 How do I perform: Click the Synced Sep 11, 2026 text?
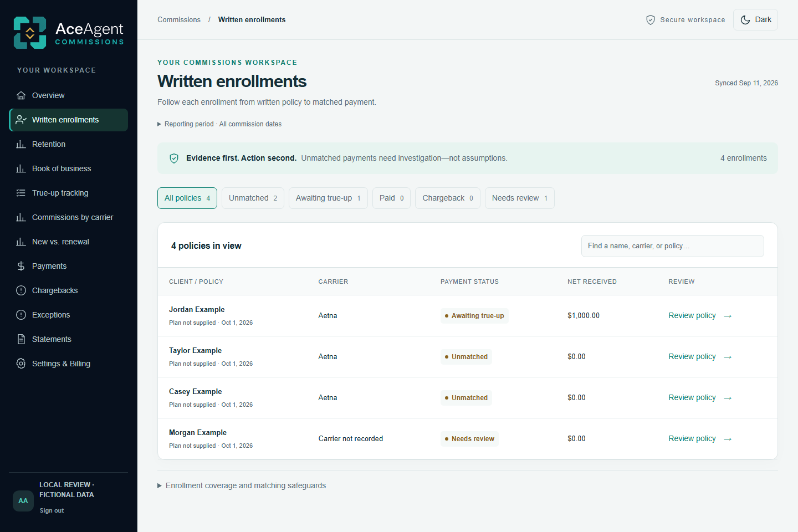coord(746,83)
